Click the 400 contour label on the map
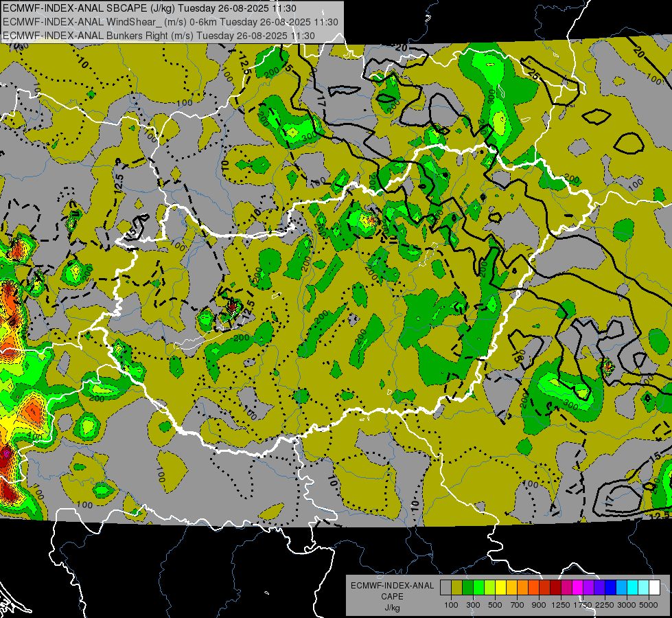Image resolution: width=672 pixels, height=618 pixels. [34, 437]
